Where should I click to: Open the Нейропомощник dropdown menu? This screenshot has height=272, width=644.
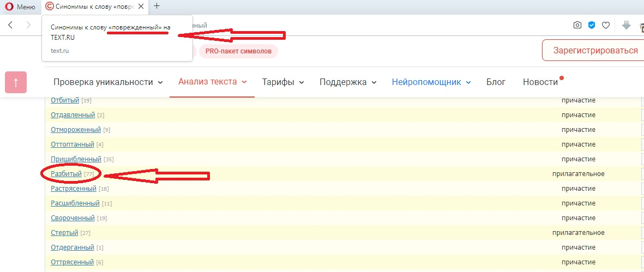pyautogui.click(x=431, y=82)
